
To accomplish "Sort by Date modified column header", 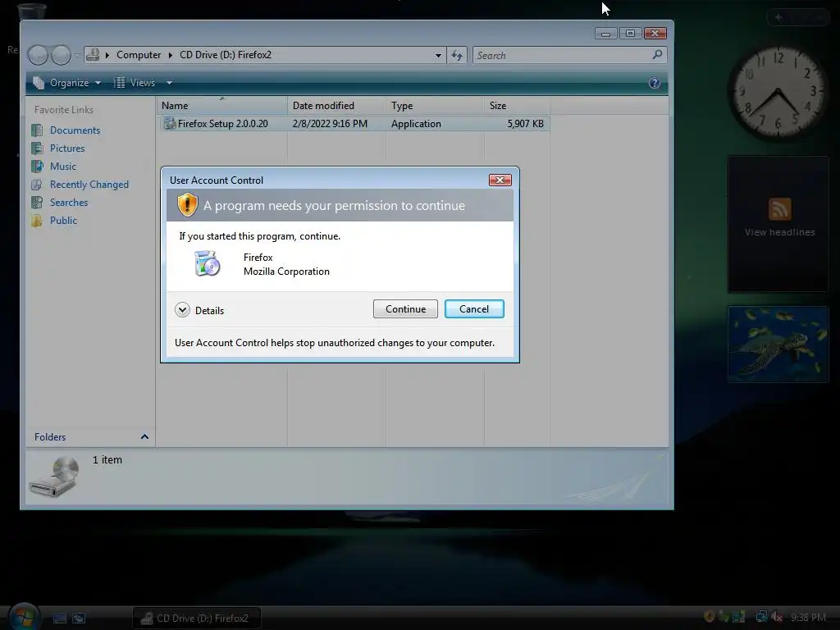I will point(336,106).
